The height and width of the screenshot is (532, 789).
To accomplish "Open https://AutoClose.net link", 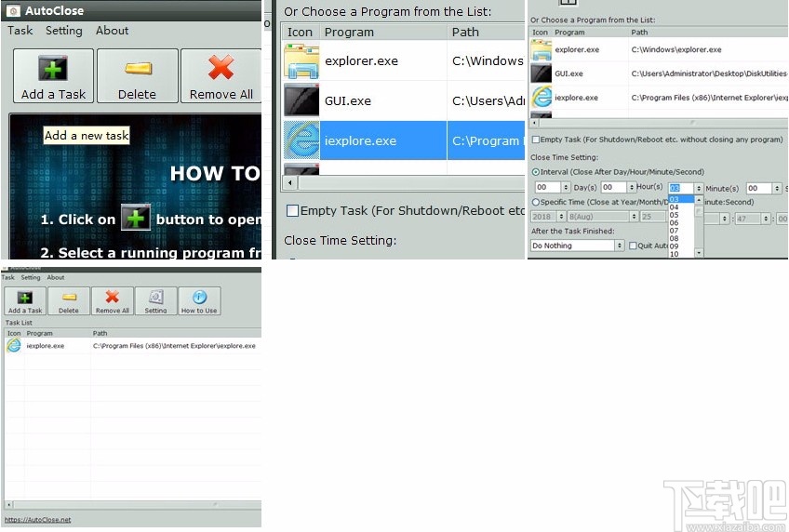I will point(38,520).
